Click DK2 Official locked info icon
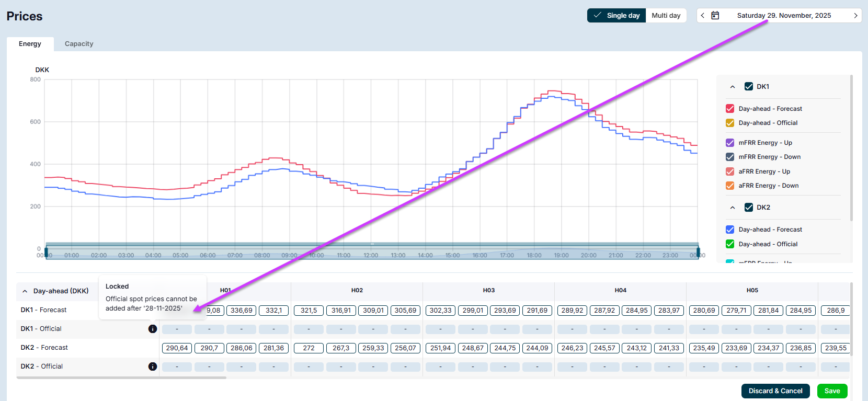 click(153, 366)
